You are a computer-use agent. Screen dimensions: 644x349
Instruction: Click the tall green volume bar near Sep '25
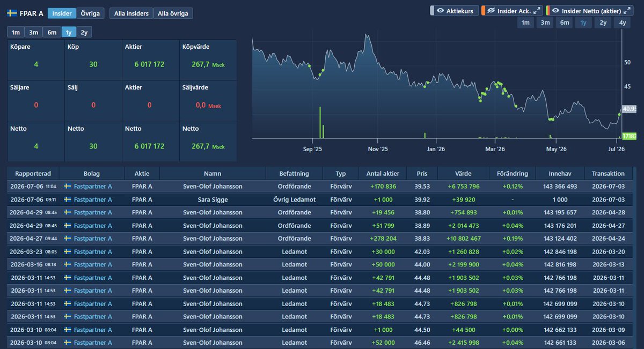[320, 123]
